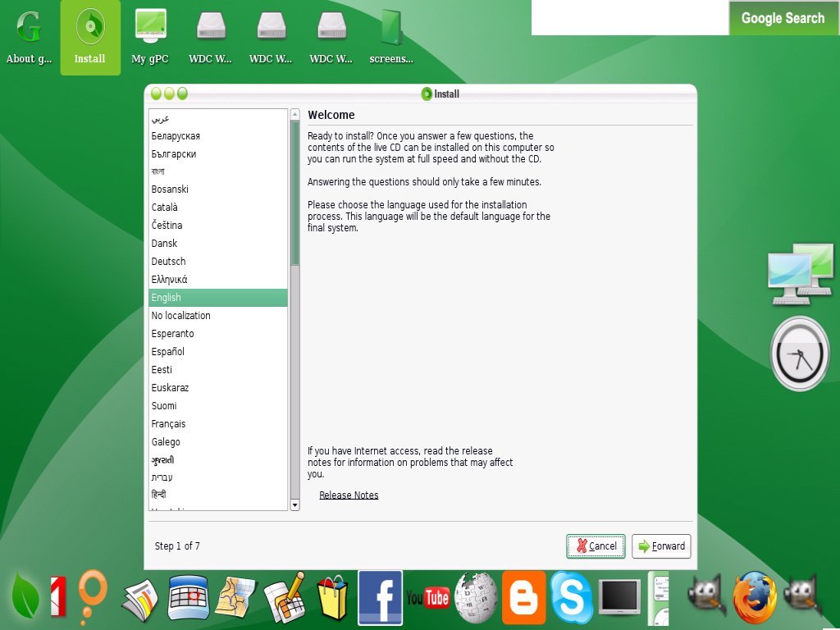Screen dimensions: 840x630
Task: Cancel the installation wizard
Action: (x=596, y=546)
